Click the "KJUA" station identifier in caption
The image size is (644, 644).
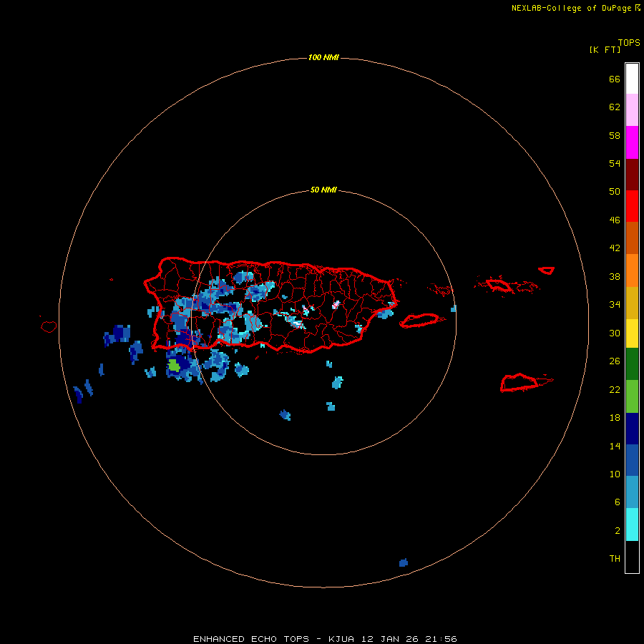[341, 639]
